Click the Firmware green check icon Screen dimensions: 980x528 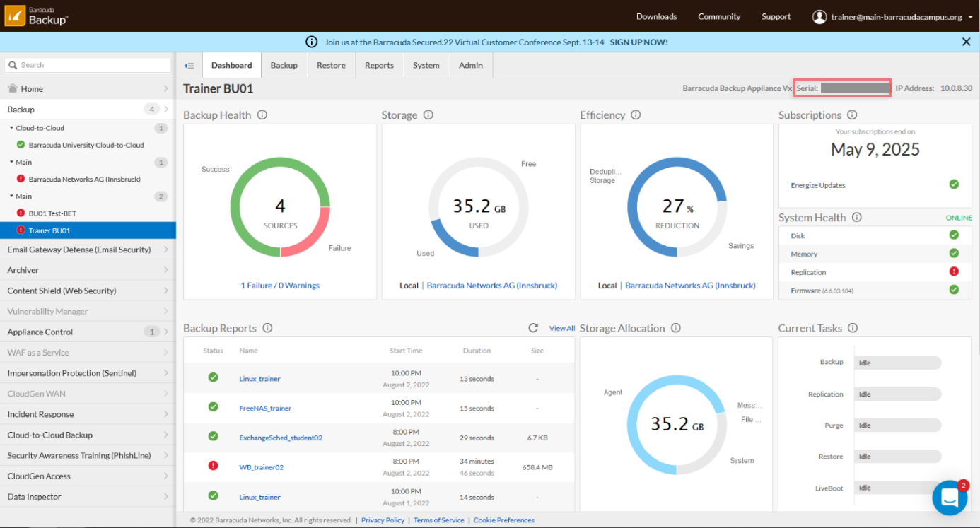pyautogui.click(x=954, y=290)
